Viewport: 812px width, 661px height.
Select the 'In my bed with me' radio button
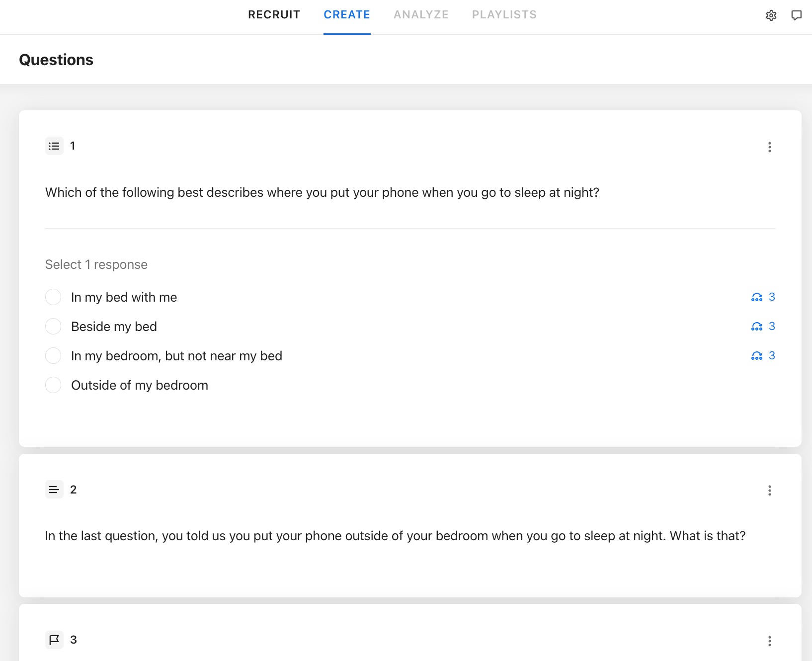[53, 297]
